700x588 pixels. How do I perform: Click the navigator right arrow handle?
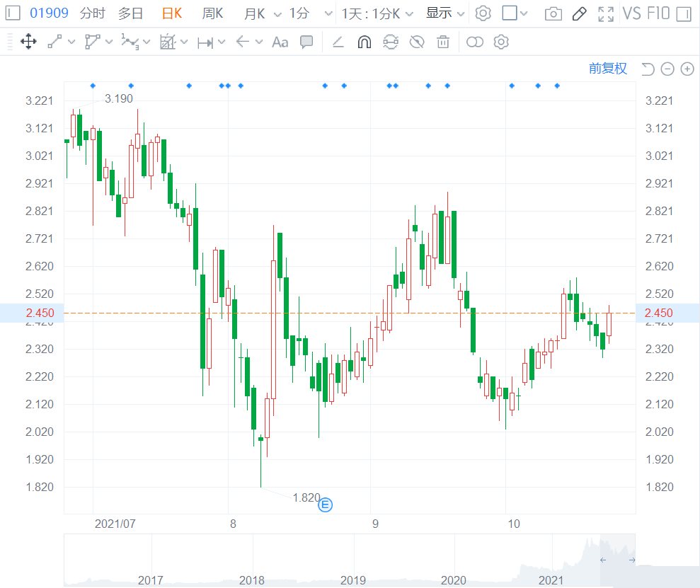tap(631, 560)
